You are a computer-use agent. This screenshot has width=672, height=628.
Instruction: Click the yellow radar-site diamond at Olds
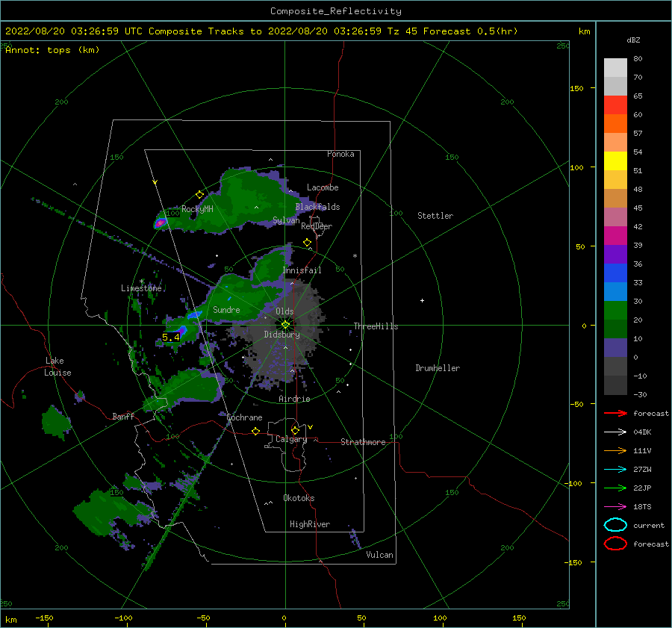coord(285,325)
